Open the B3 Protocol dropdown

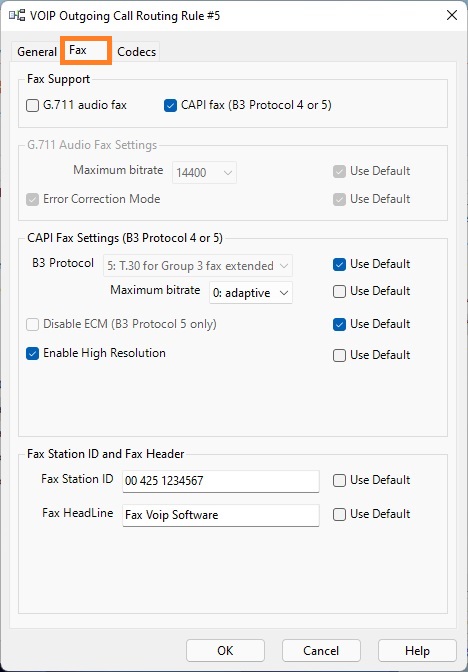(x=198, y=266)
